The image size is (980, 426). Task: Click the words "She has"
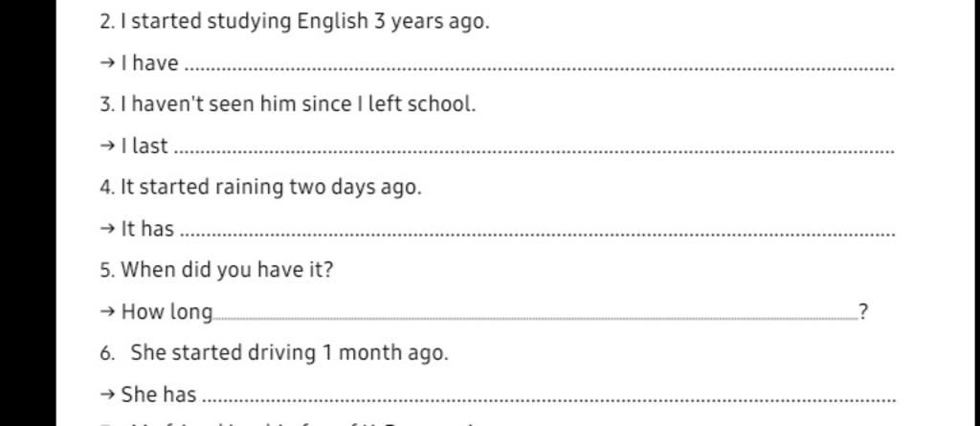pyautogui.click(x=159, y=394)
